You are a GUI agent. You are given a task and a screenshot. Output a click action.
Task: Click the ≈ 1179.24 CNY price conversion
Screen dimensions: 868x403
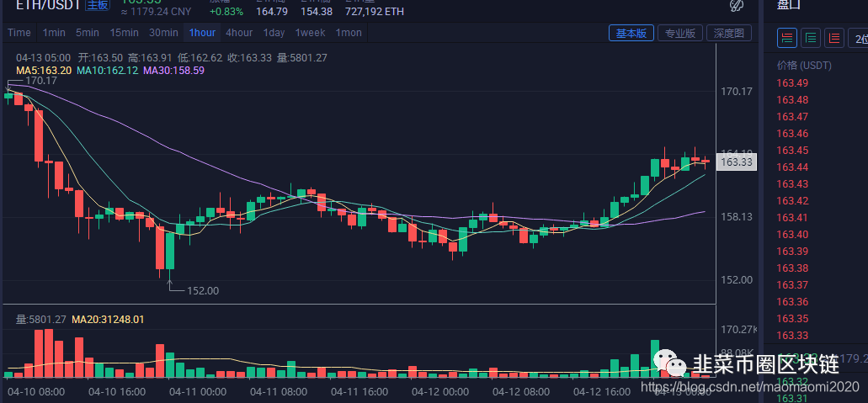tap(157, 12)
